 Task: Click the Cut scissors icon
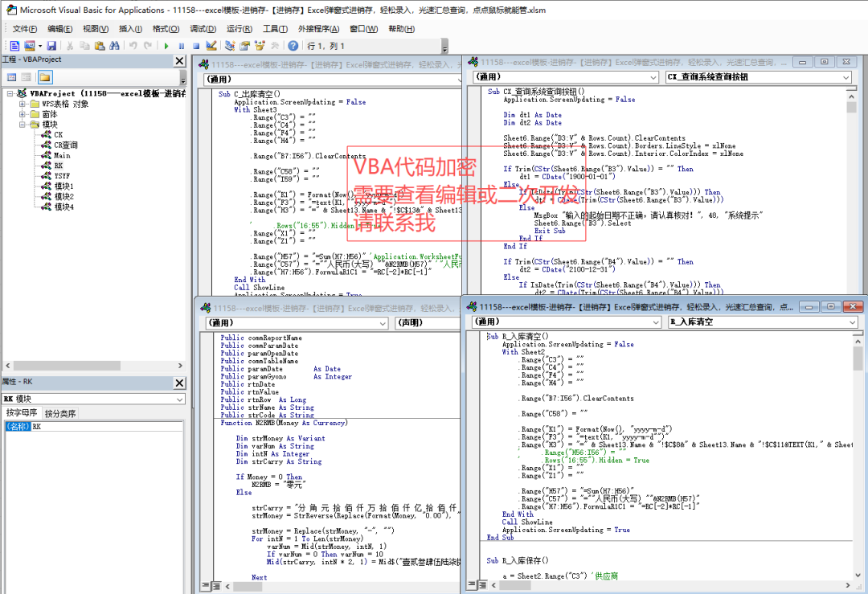(70, 46)
